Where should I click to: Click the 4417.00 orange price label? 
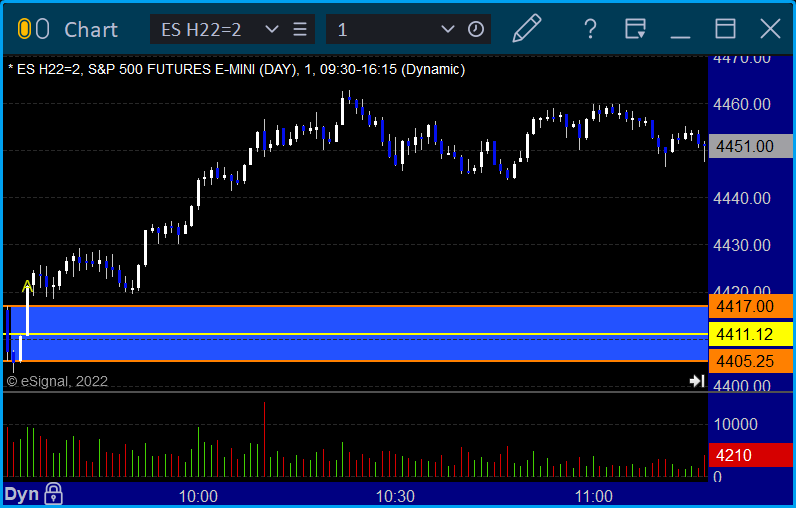pos(751,307)
